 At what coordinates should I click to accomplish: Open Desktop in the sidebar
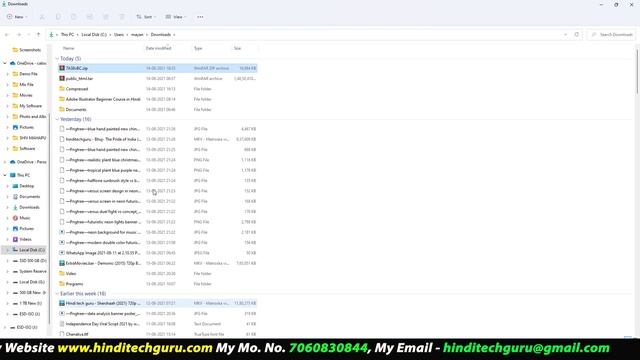(x=23, y=186)
